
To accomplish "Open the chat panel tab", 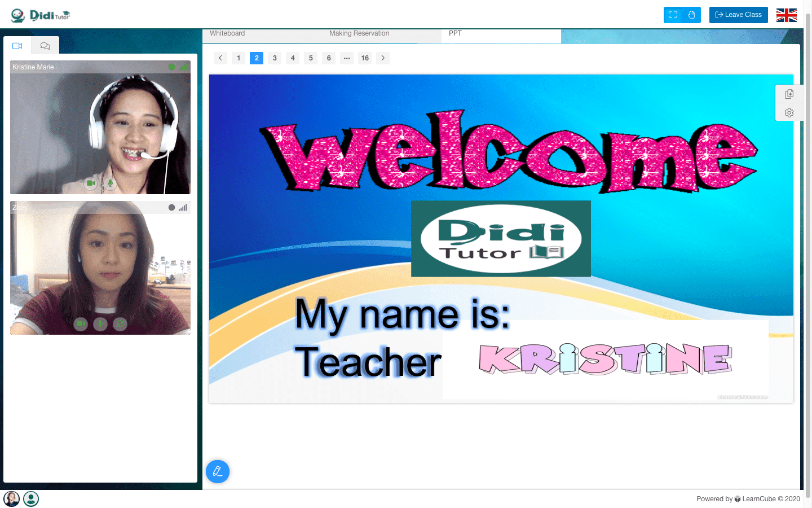I will tap(45, 46).
